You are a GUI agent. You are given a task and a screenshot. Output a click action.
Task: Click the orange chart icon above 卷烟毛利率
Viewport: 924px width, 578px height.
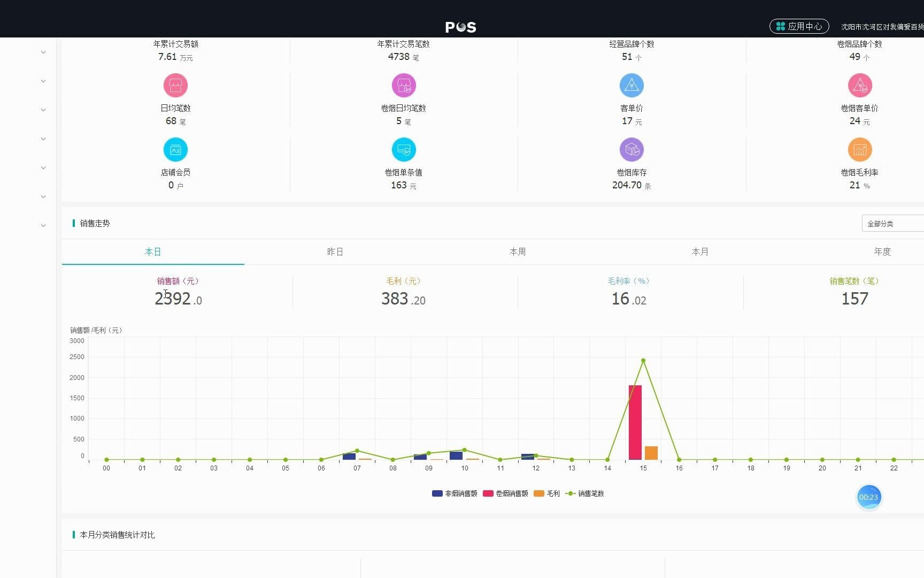coord(860,149)
